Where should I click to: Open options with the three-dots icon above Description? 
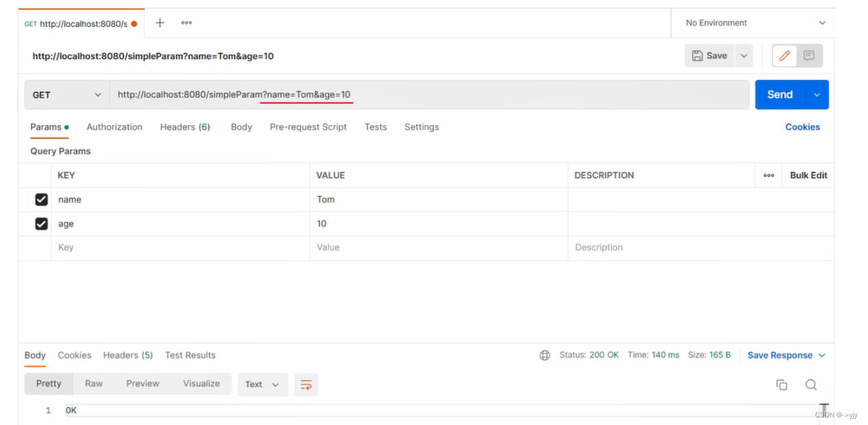[x=768, y=175]
